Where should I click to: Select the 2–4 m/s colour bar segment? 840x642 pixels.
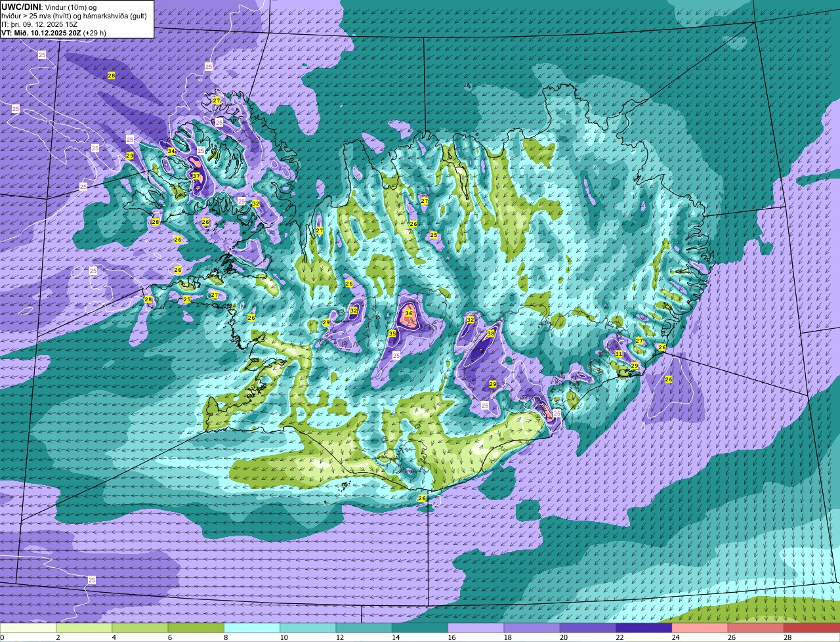[x=85, y=628]
